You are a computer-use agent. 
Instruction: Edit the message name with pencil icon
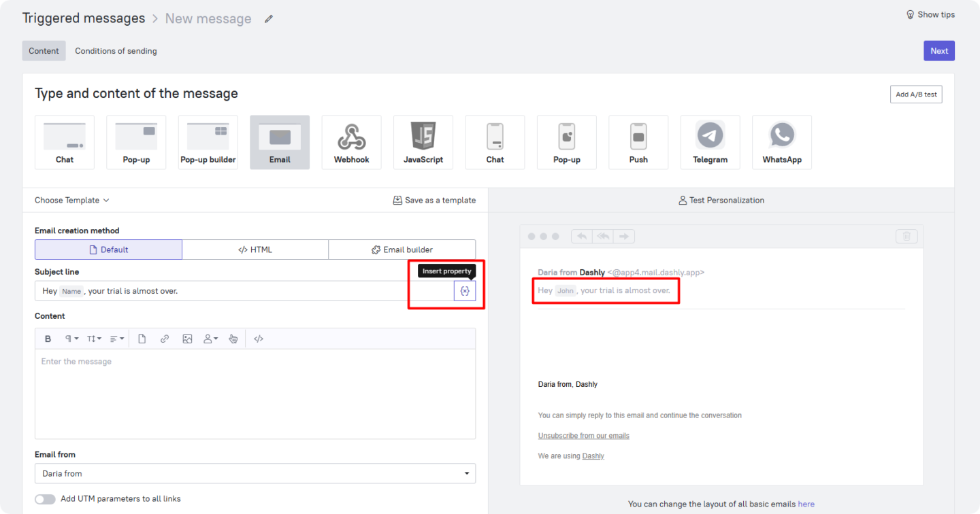click(269, 19)
